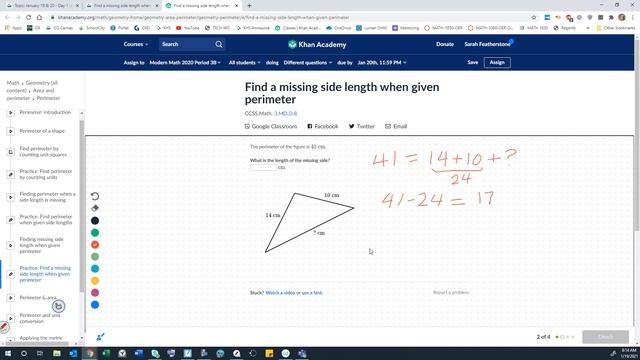Open File Explorer in taskbar
The image size is (640, 360).
[57, 353]
